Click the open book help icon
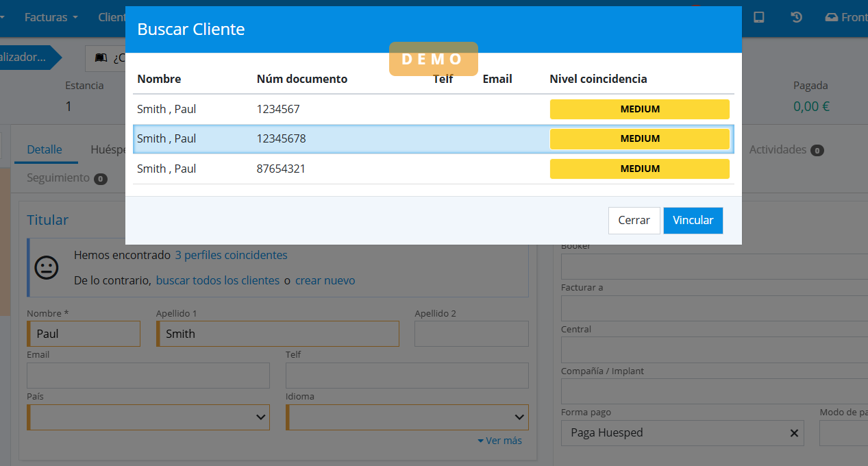 pos(101,58)
